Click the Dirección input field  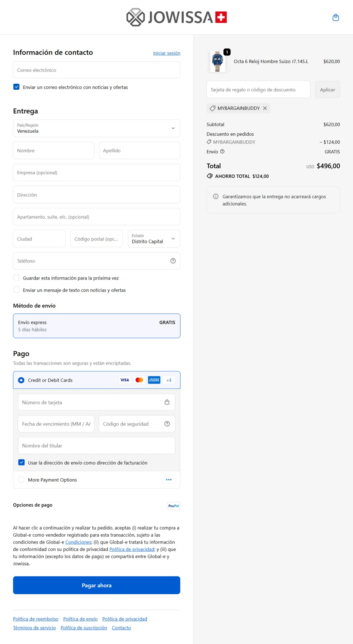pos(97,195)
